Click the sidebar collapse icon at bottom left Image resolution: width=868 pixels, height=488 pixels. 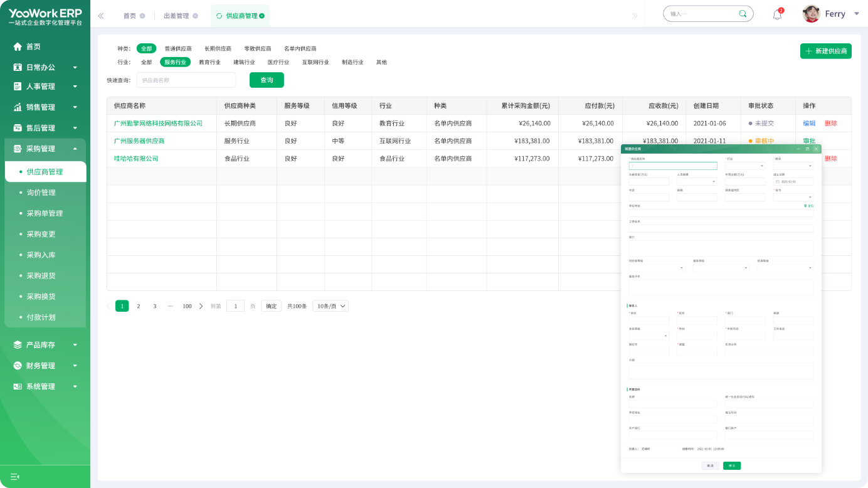(15, 477)
